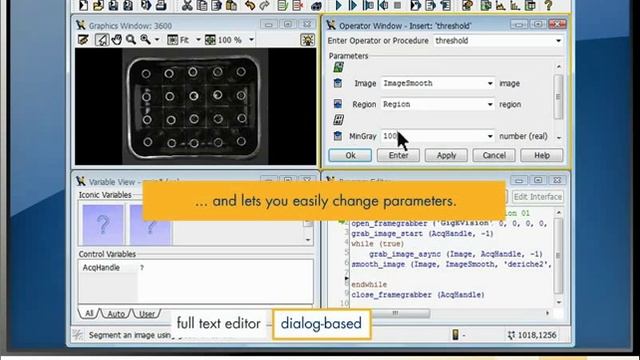640x360 pixels.
Task: Click the first iconic variable thumbnail
Action: pyautogui.click(x=103, y=224)
